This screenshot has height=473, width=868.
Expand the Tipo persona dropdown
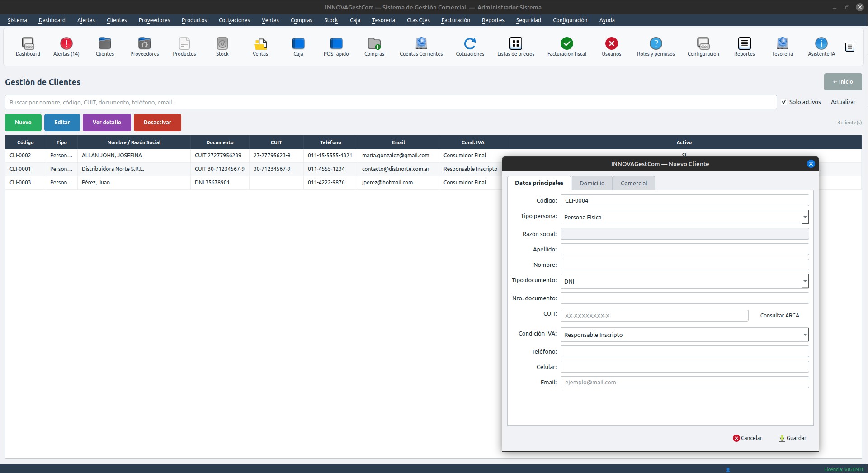coord(684,218)
